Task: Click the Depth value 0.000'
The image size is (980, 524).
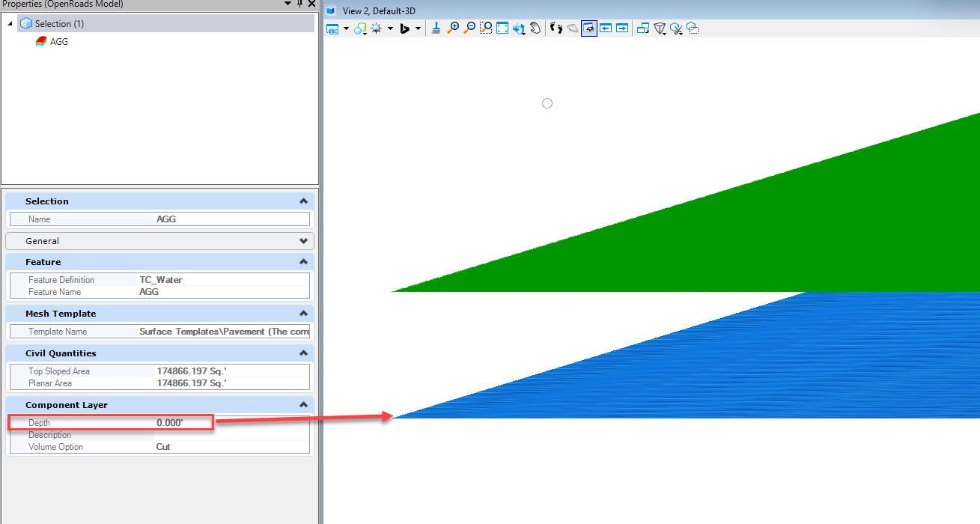Action: click(x=170, y=423)
